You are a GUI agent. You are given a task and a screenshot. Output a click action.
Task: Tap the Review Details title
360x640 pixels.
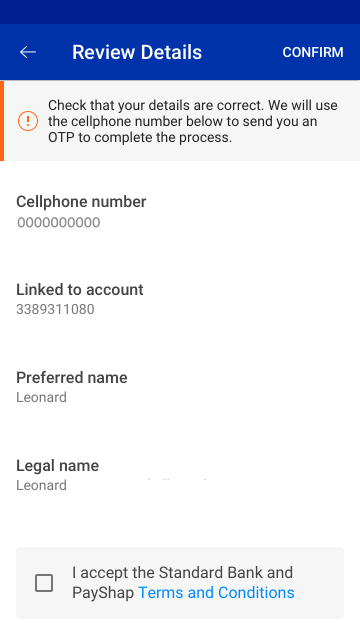[137, 52]
